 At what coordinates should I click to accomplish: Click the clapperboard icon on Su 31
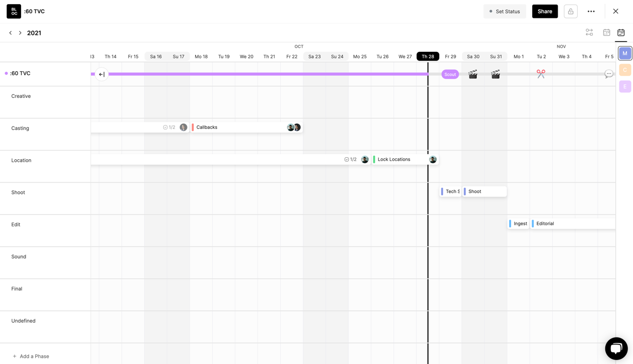pyautogui.click(x=495, y=75)
